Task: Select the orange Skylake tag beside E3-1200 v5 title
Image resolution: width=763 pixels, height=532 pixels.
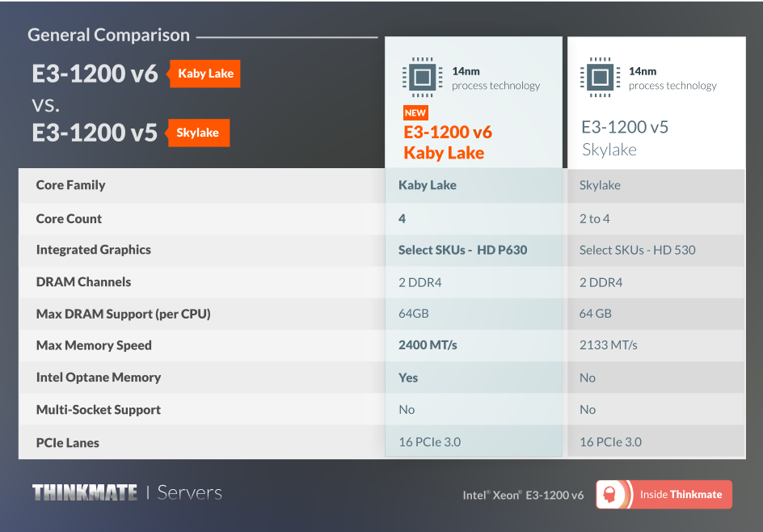Action: click(197, 133)
